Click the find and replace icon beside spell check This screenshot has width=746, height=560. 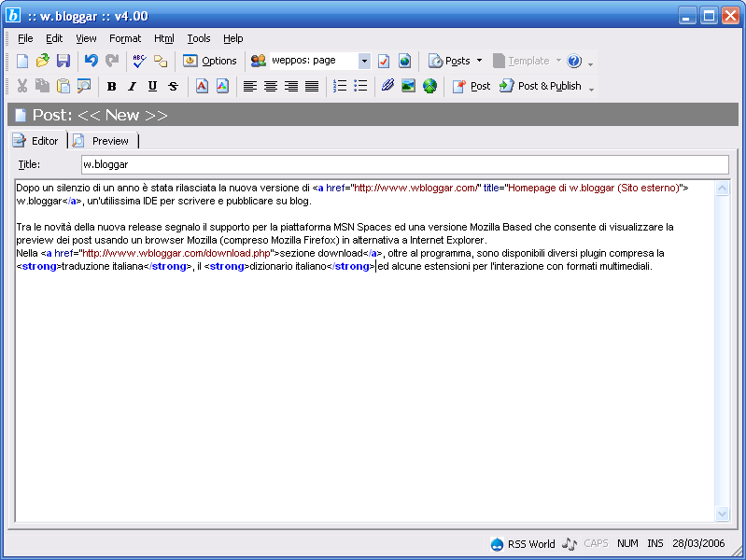161,61
